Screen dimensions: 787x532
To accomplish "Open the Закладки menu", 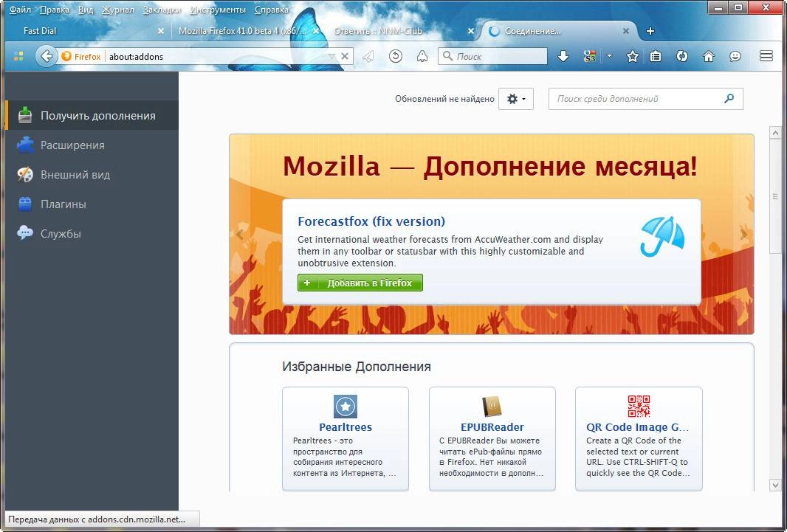I will 162,10.
